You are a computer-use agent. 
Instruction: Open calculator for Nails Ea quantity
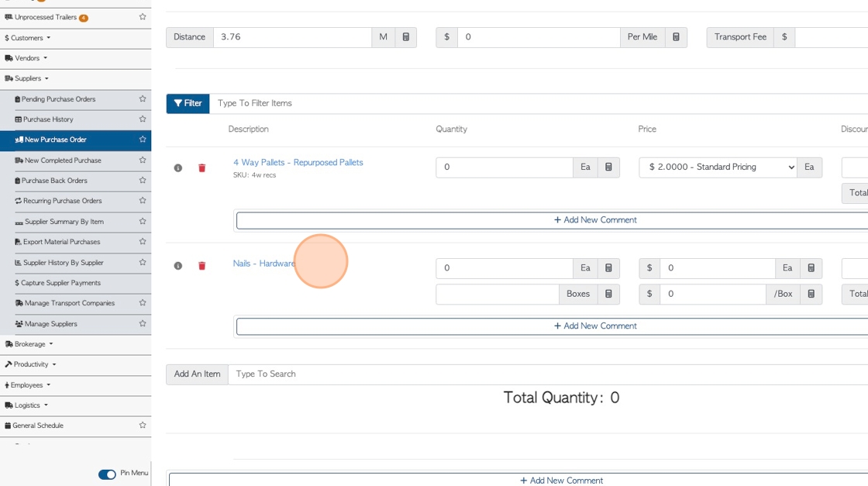pos(608,268)
